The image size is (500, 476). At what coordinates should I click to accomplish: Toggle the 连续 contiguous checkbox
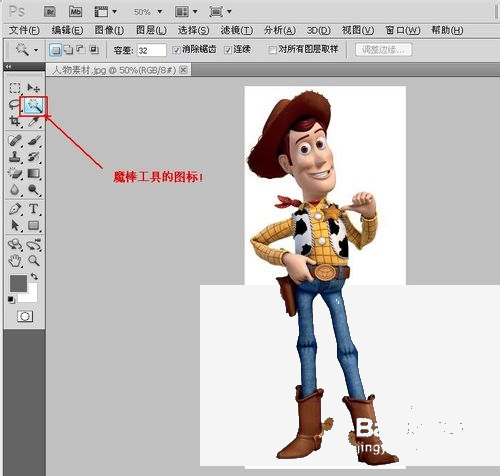pyautogui.click(x=228, y=50)
